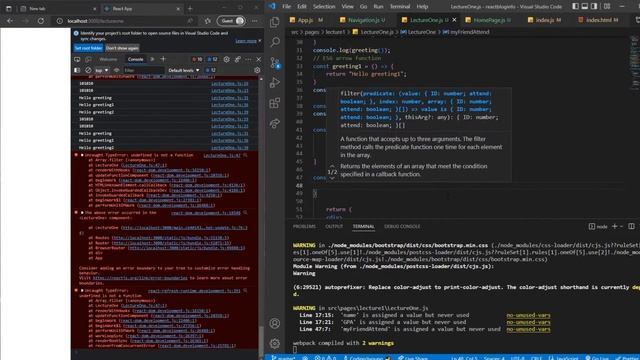Open the Selection menu
This screenshot has width=640, height=360.
pyautogui.click(x=324, y=7)
